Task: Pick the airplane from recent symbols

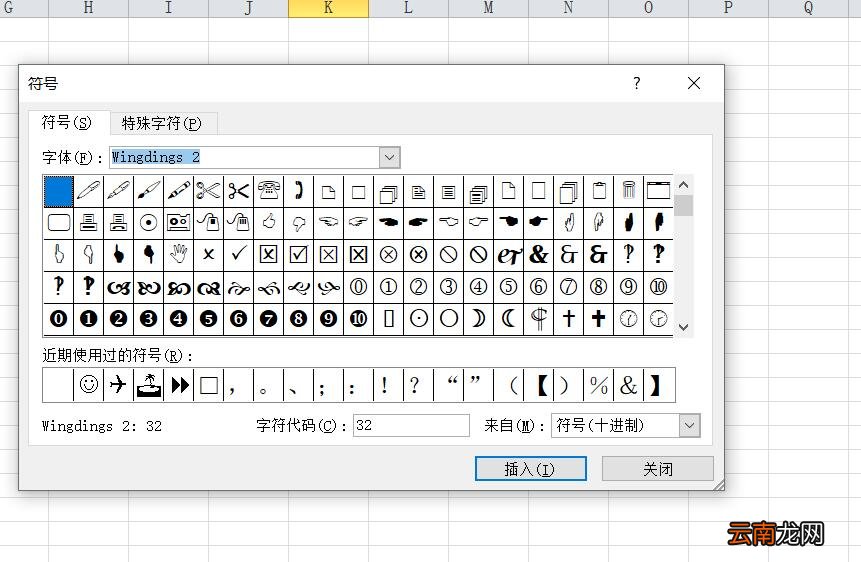Action: (118, 385)
